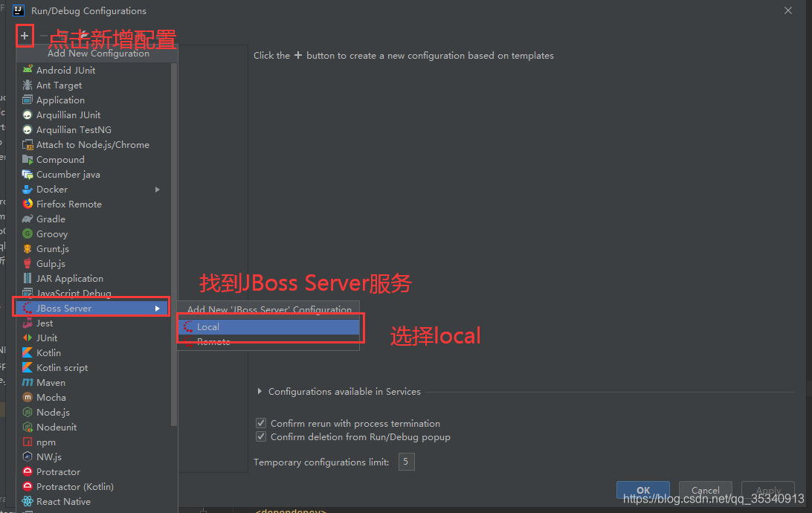Image resolution: width=812 pixels, height=513 pixels.
Task: Select Local in JBoss Server submenu
Action: [268, 326]
